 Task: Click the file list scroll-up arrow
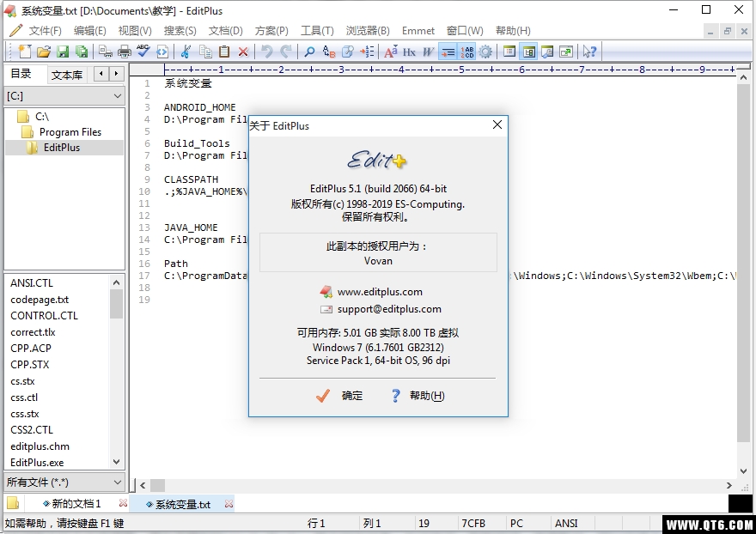(116, 282)
